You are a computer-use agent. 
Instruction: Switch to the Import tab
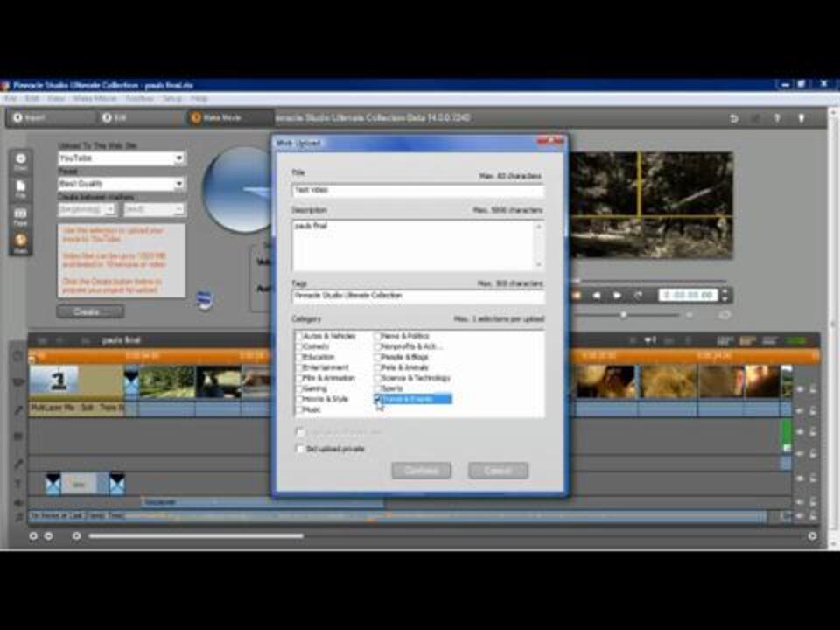click(51, 118)
